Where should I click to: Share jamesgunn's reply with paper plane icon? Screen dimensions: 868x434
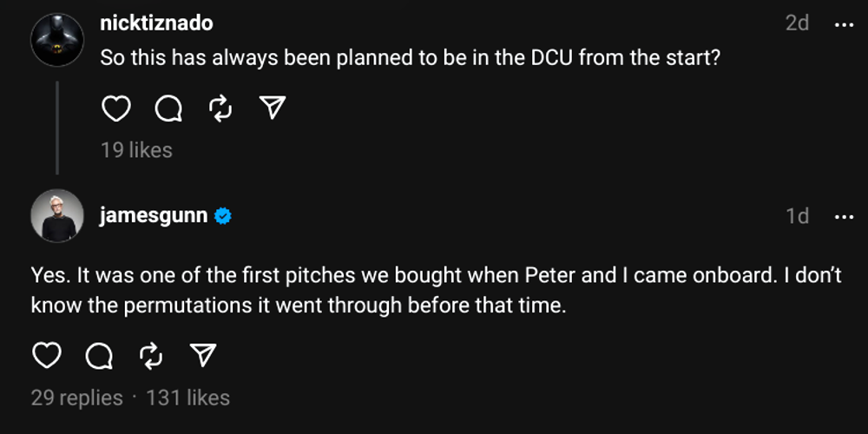[x=203, y=355]
